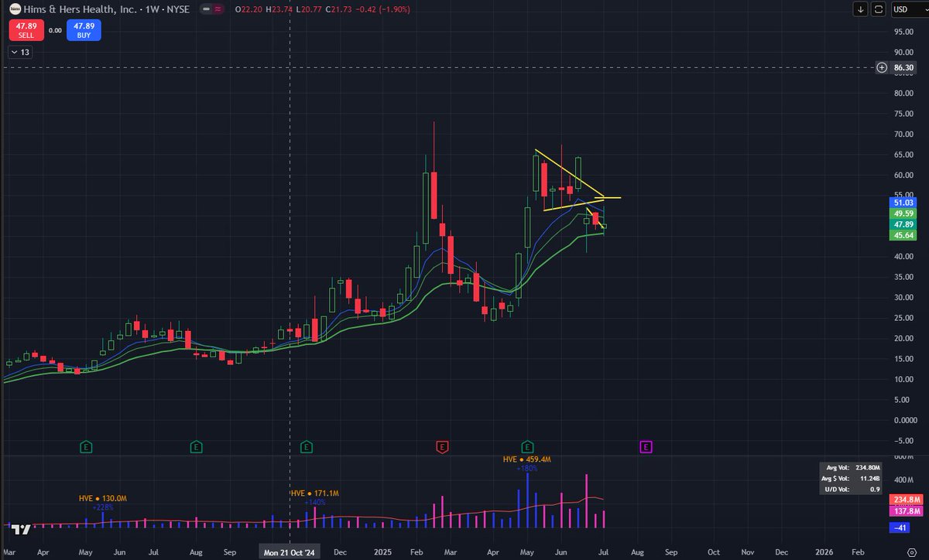This screenshot has width=929, height=560.
Task: Open the purple upcoming earnings marker
Action: click(x=645, y=446)
